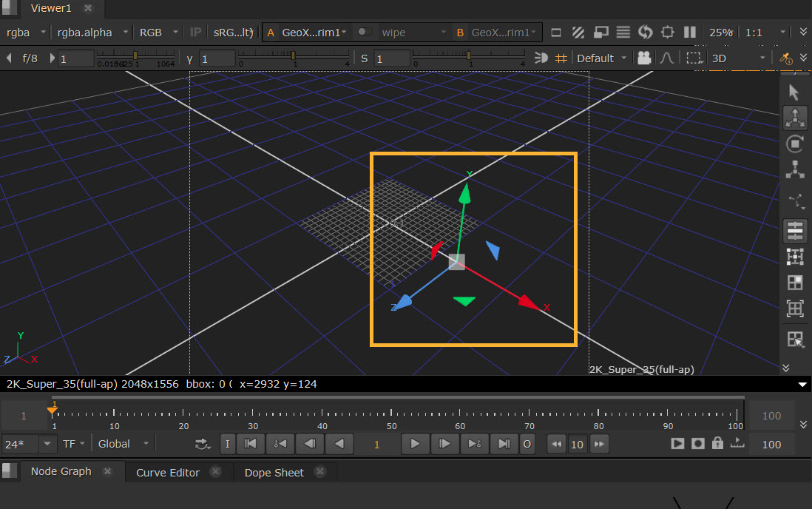
Task: Click the clipping warning stripes icon
Action: [579, 33]
